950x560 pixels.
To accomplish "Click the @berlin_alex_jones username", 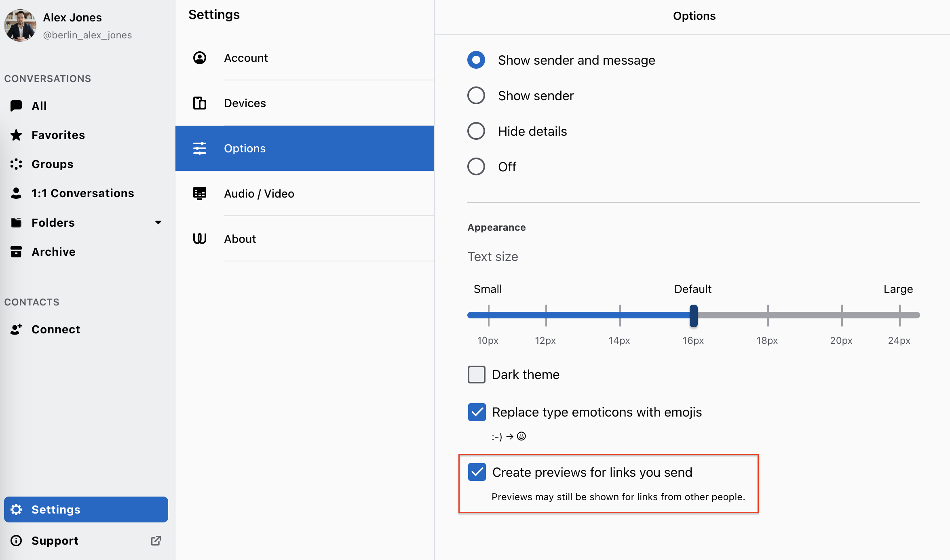I will [87, 35].
